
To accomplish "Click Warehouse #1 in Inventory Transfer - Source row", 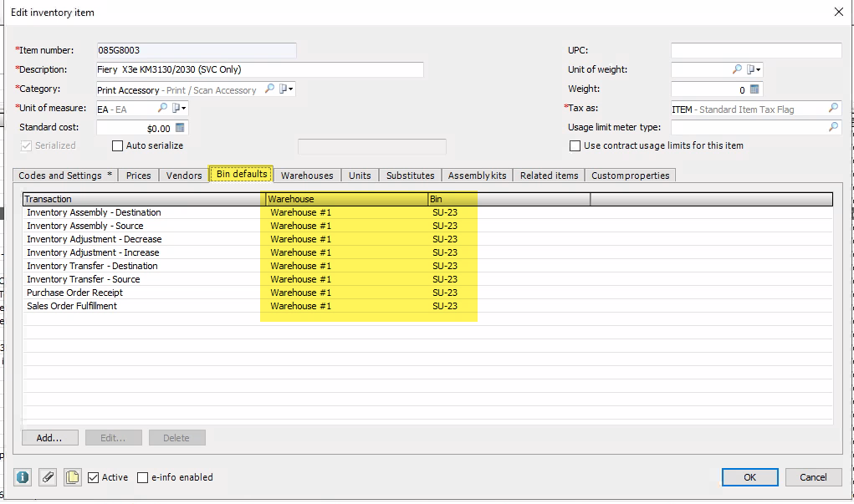I will pos(300,279).
